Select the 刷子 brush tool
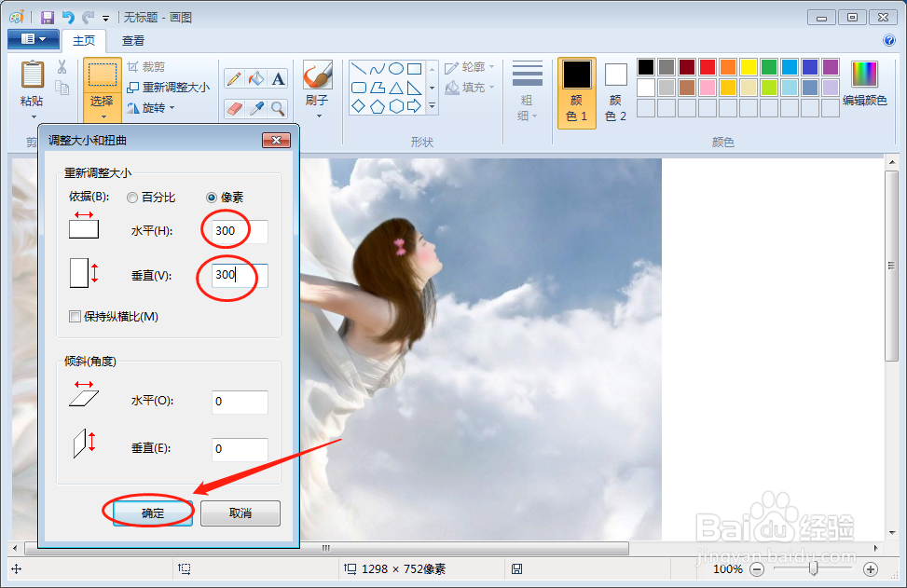This screenshot has height=588, width=907. click(x=318, y=75)
